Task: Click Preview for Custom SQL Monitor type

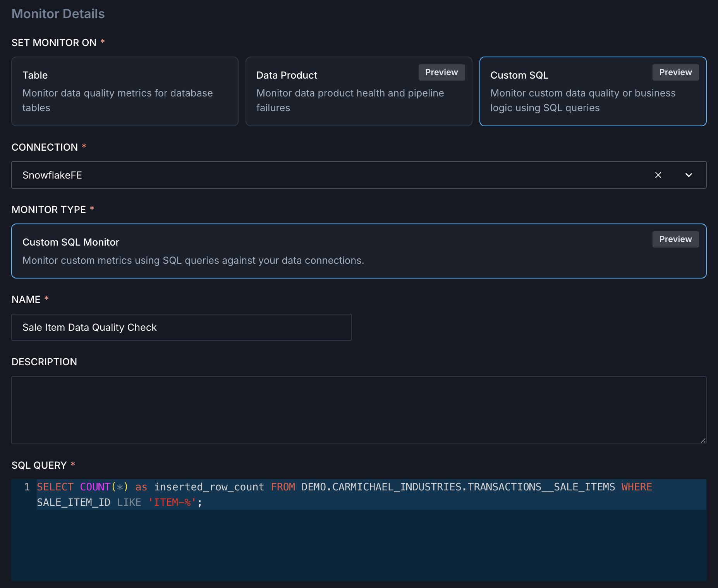Action: coord(675,239)
